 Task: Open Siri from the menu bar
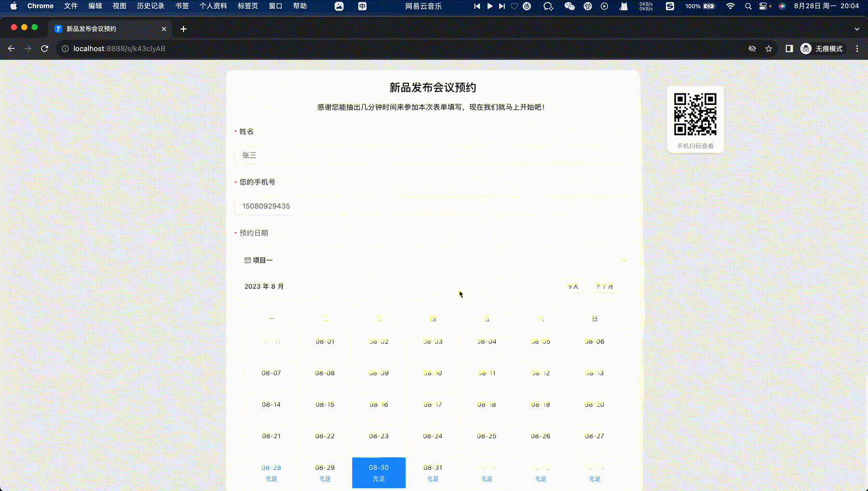[782, 6]
